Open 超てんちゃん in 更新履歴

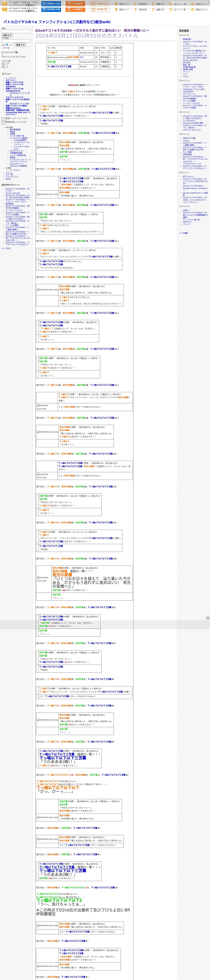(x=188, y=177)
